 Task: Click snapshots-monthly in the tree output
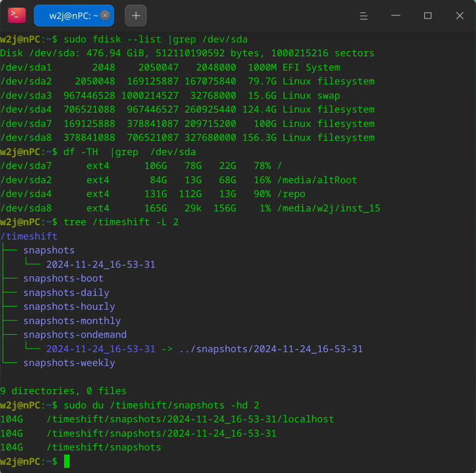tap(72, 321)
